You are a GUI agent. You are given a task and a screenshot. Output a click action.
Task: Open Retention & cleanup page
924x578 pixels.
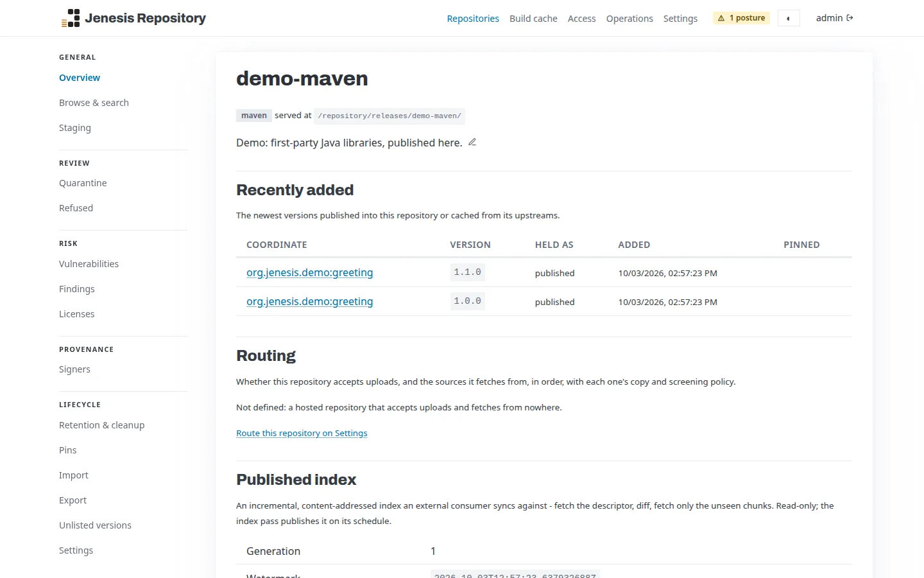pyautogui.click(x=101, y=425)
